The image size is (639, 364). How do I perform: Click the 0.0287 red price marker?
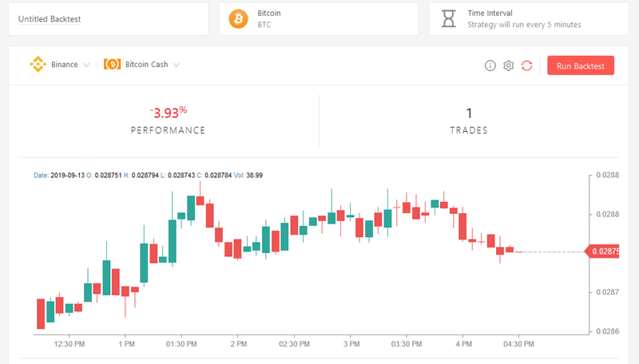602,251
